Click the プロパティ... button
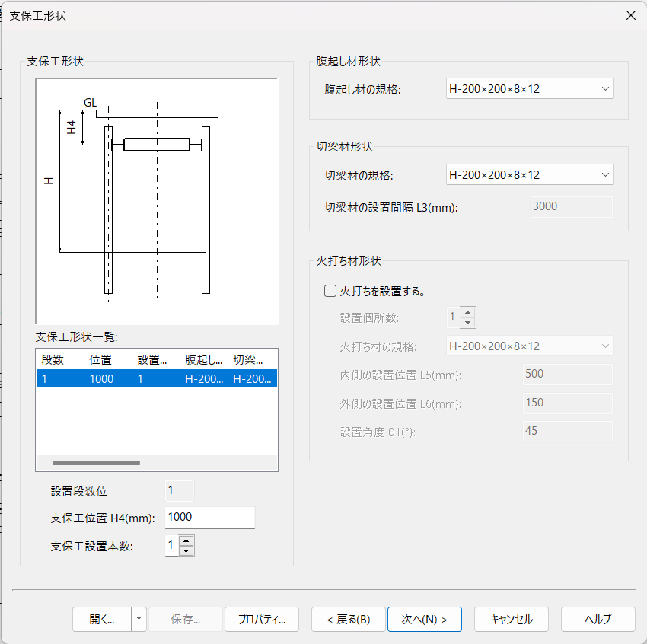This screenshot has height=644, width=647. 262,619
